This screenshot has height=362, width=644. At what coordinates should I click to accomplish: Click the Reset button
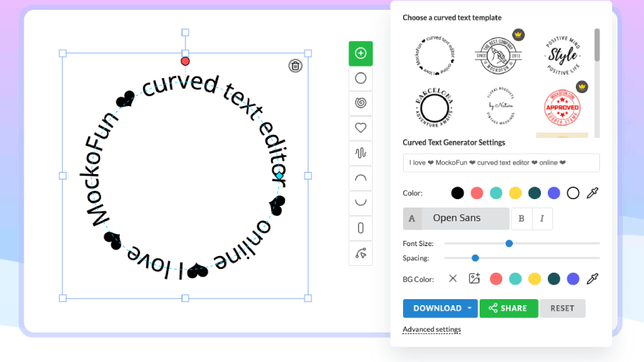[x=562, y=308]
